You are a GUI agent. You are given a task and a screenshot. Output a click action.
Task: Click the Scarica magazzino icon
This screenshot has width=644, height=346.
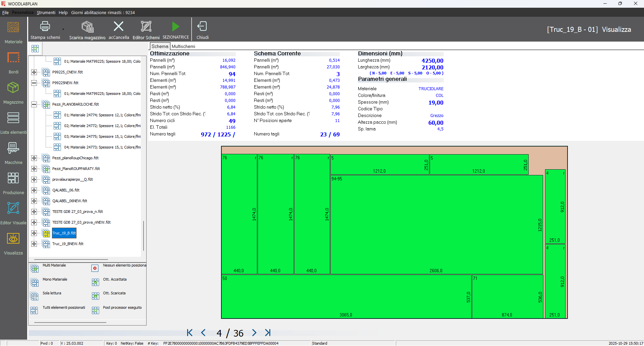[x=87, y=26]
